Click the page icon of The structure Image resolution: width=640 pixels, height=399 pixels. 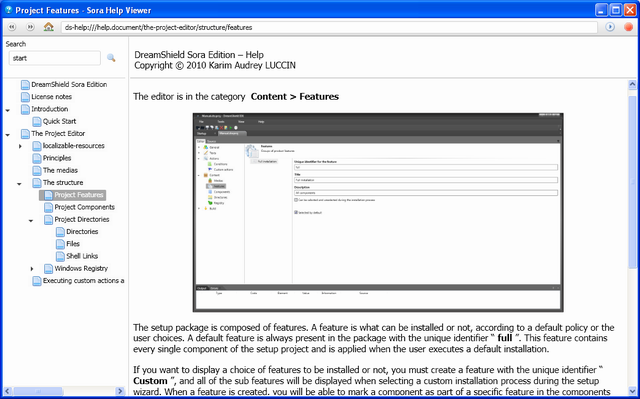[x=37, y=183]
